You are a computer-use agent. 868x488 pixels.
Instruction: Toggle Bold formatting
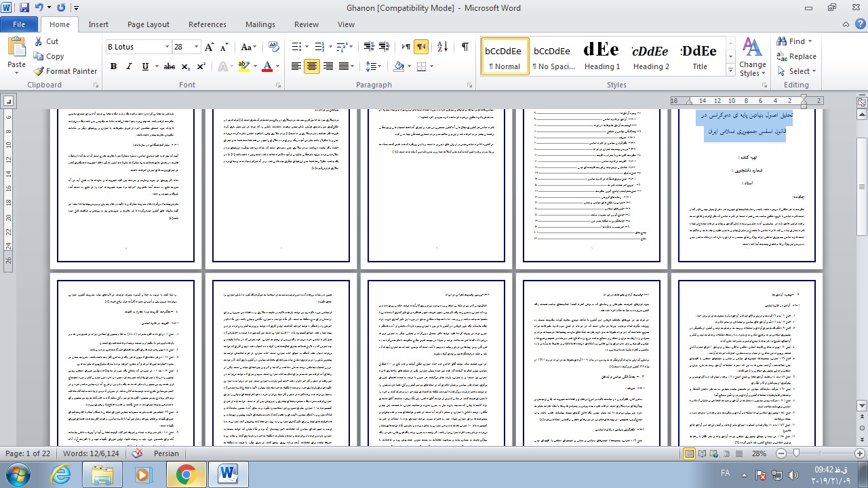(113, 66)
